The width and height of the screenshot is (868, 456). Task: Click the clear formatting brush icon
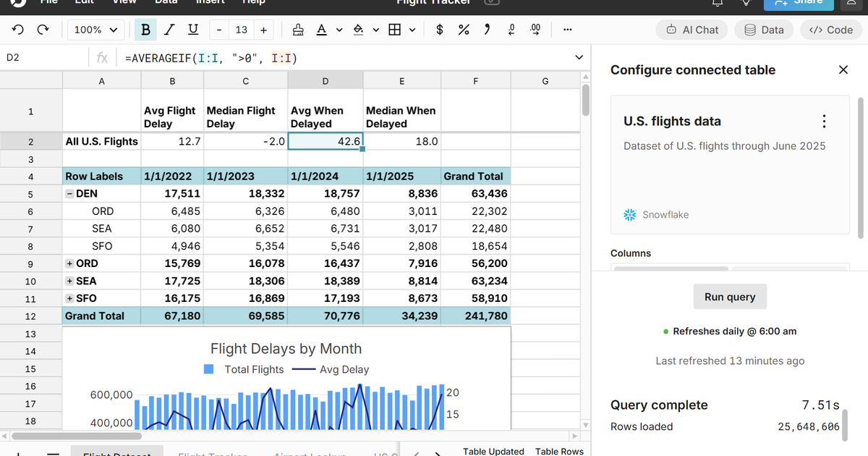pyautogui.click(x=297, y=30)
